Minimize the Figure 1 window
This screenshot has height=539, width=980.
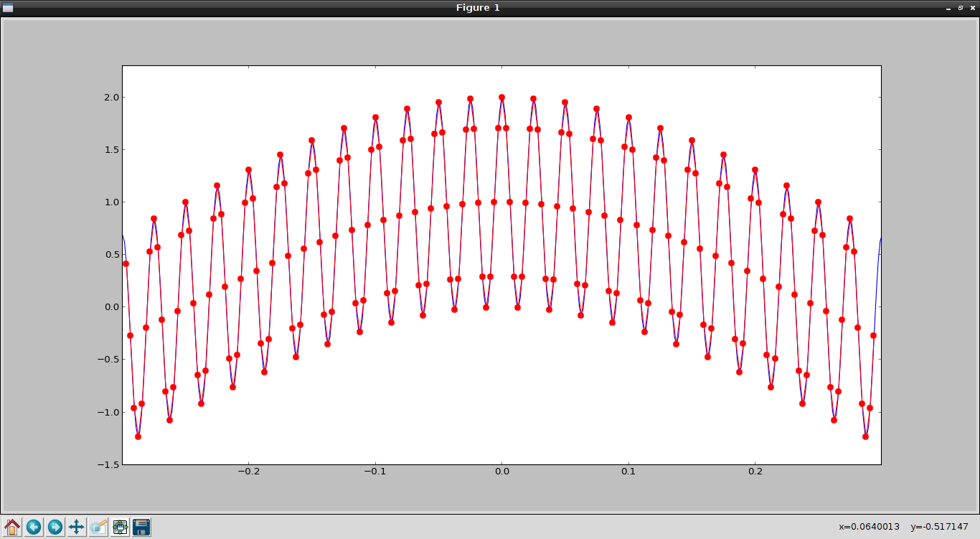[x=948, y=8]
